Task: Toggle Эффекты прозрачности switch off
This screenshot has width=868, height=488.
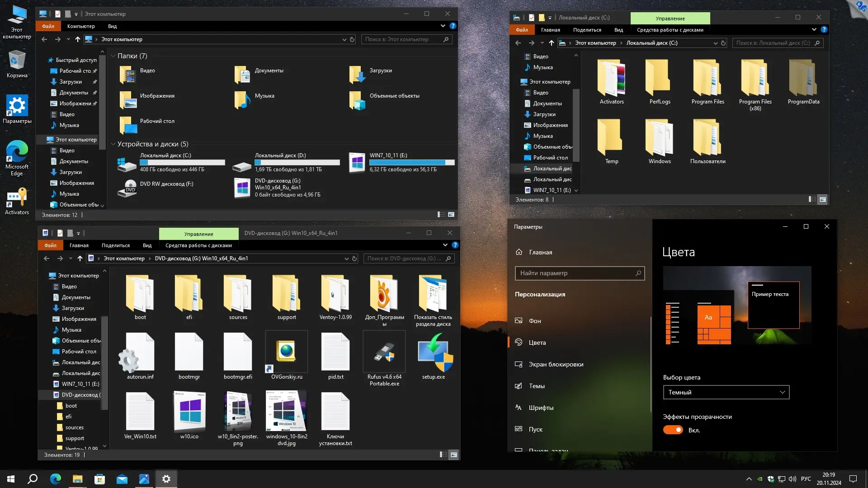Action: point(673,430)
